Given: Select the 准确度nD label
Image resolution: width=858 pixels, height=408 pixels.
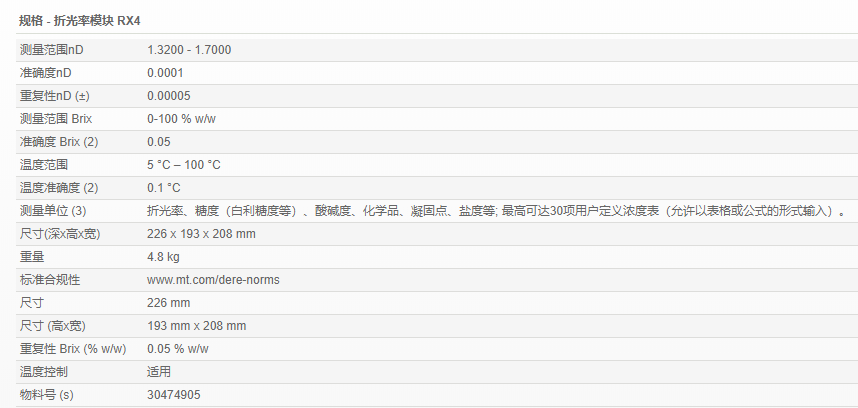Looking at the screenshot, I should click(x=46, y=73).
